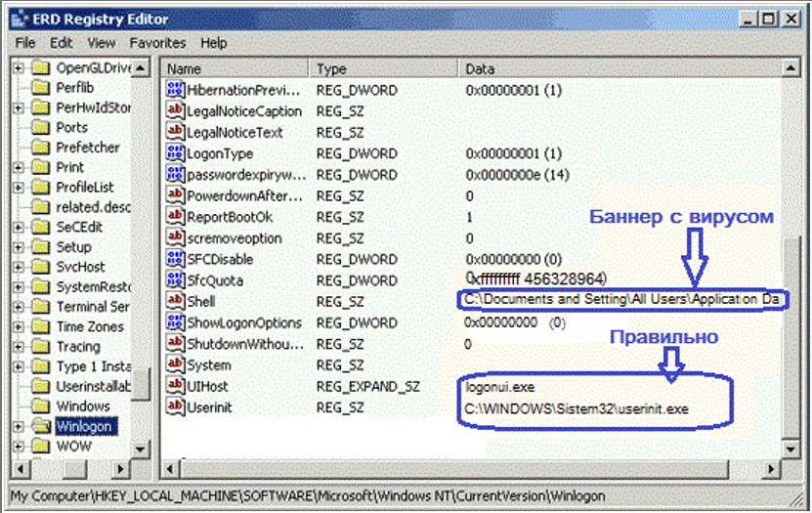This screenshot has height=513, width=812.
Task: Select the logonui.exe data value
Action: [x=499, y=387]
